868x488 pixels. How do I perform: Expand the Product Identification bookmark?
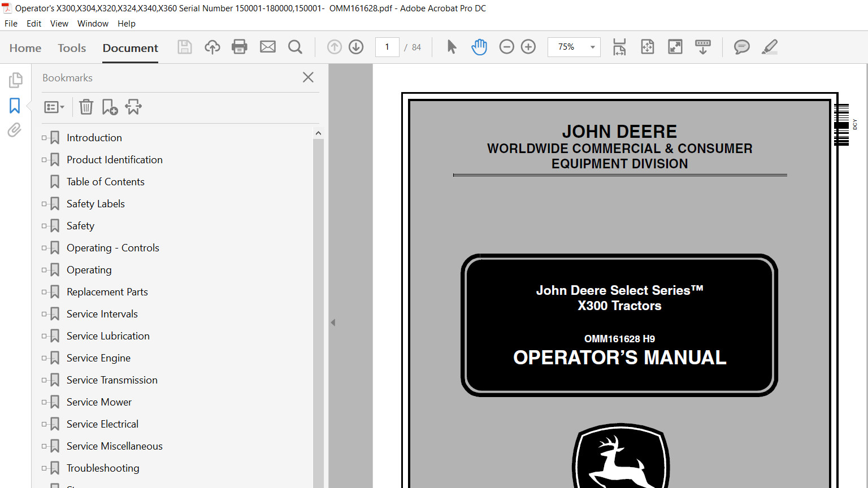click(44, 159)
